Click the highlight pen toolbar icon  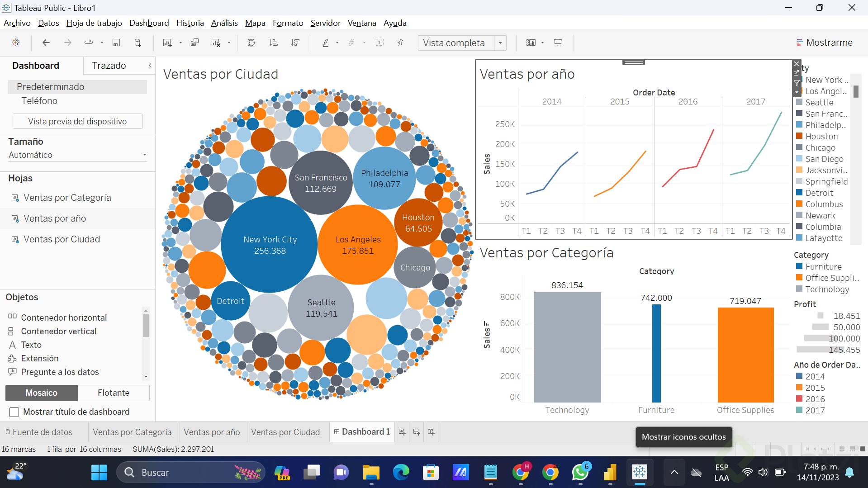(325, 43)
